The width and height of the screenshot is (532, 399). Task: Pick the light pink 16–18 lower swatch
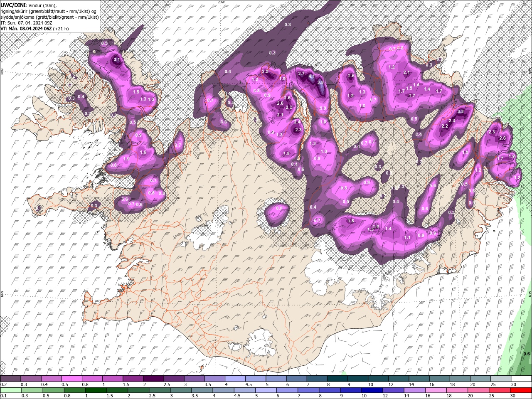[436, 390]
